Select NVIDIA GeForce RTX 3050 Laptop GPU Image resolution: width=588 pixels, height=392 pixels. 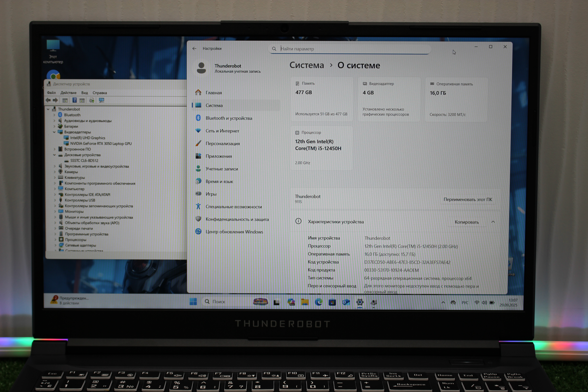click(101, 143)
